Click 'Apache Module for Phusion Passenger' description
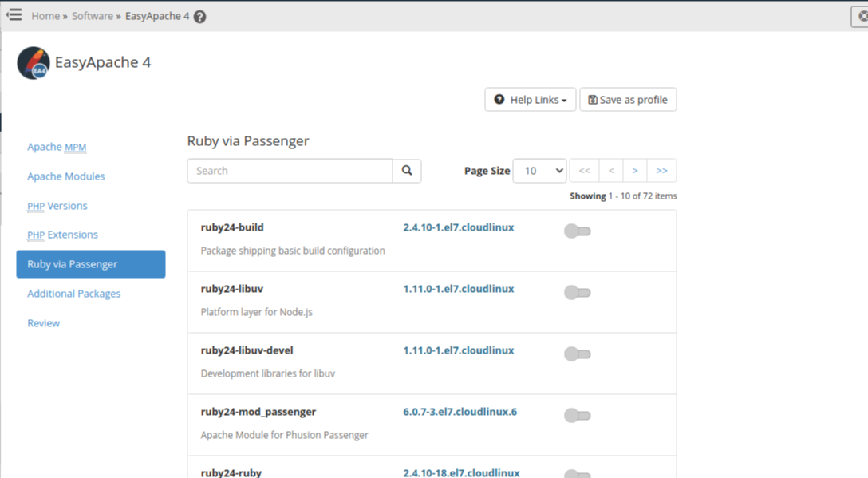 pos(284,435)
